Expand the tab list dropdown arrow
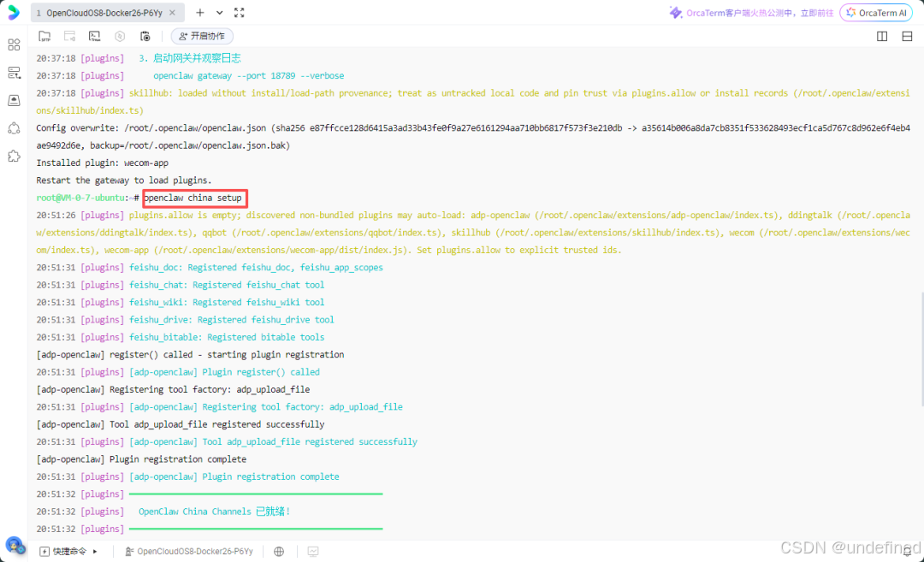Screen dimensions: 924x562 click(x=219, y=12)
